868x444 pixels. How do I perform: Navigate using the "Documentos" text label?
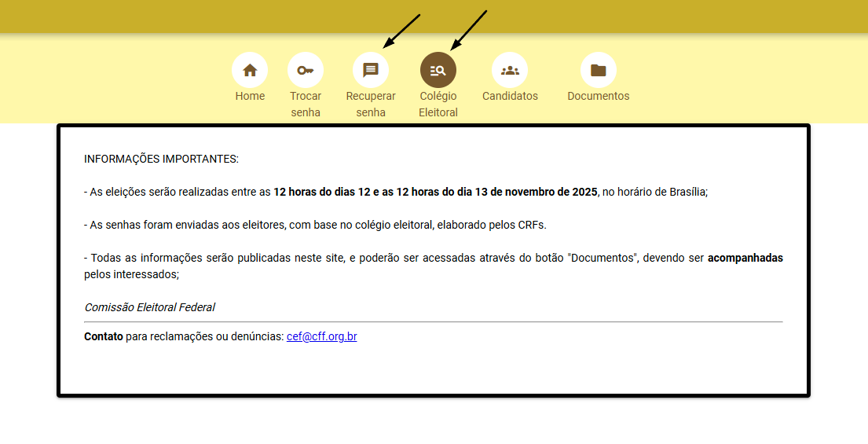click(x=599, y=96)
